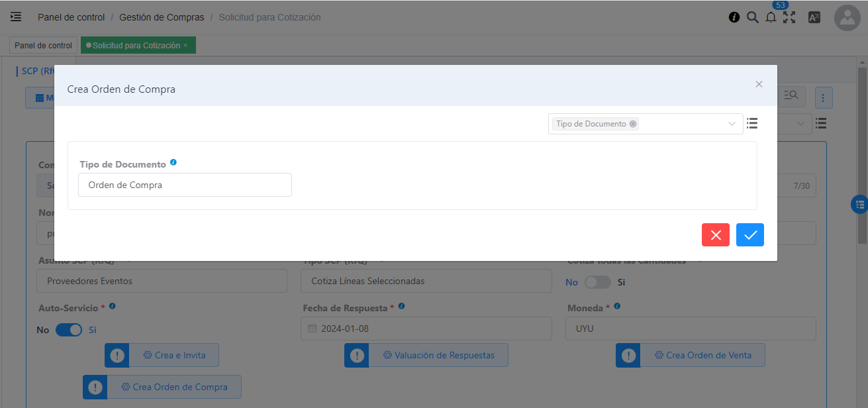Open the language translation icon
The image size is (868, 408).
pos(814,18)
